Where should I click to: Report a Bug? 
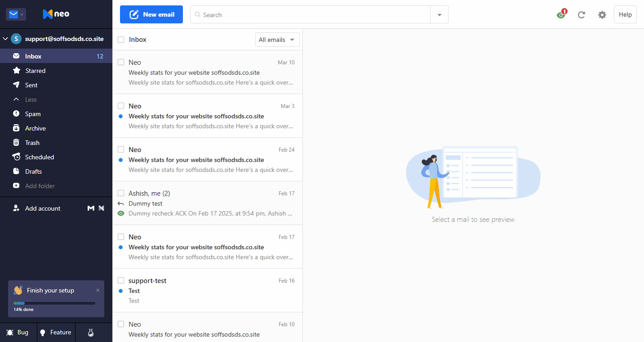click(x=18, y=333)
